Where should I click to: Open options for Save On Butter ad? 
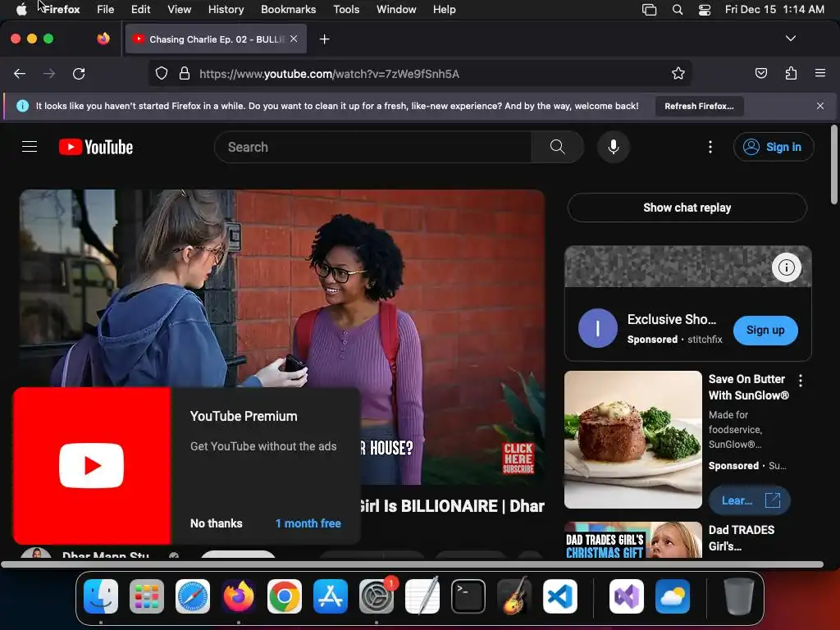pos(801,381)
